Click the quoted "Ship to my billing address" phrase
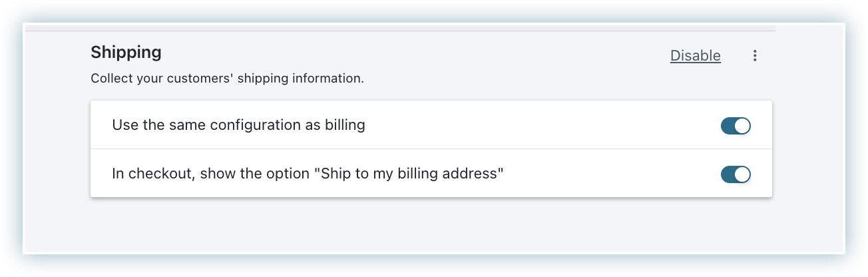 412,174
